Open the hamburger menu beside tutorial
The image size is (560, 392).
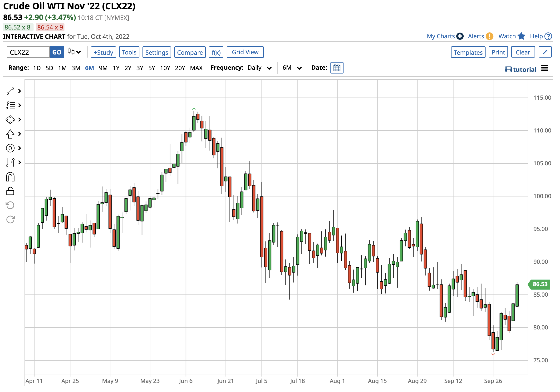coord(545,68)
